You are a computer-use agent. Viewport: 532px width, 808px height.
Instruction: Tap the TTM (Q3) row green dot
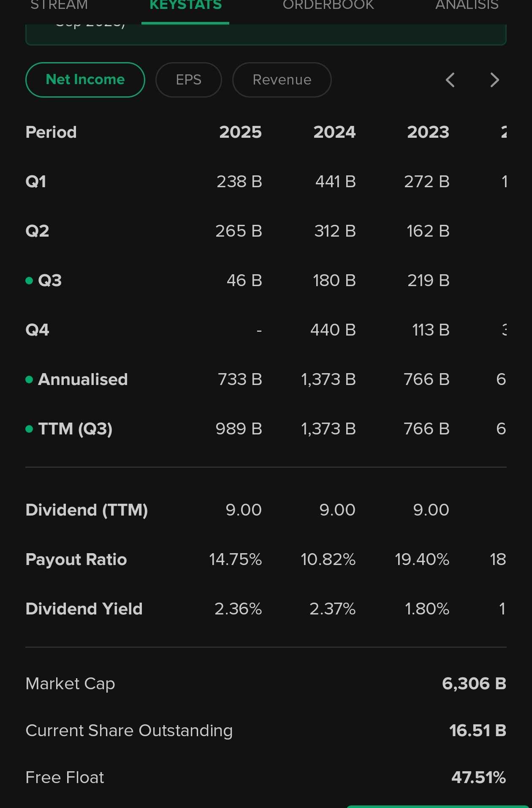pos(29,429)
